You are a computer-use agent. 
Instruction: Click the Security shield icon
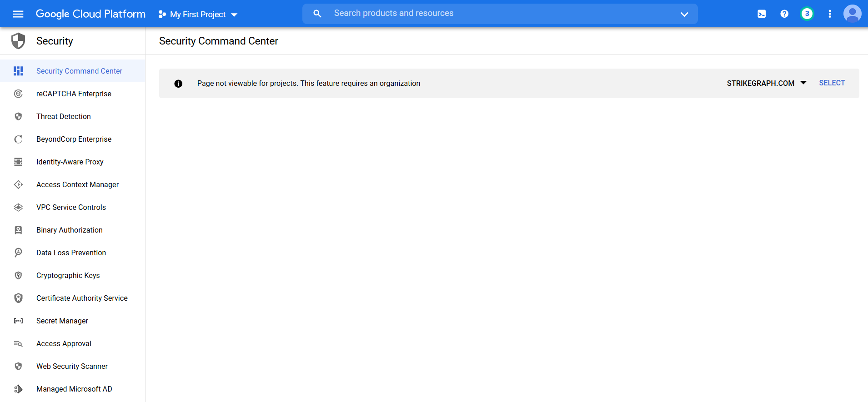pyautogui.click(x=18, y=41)
